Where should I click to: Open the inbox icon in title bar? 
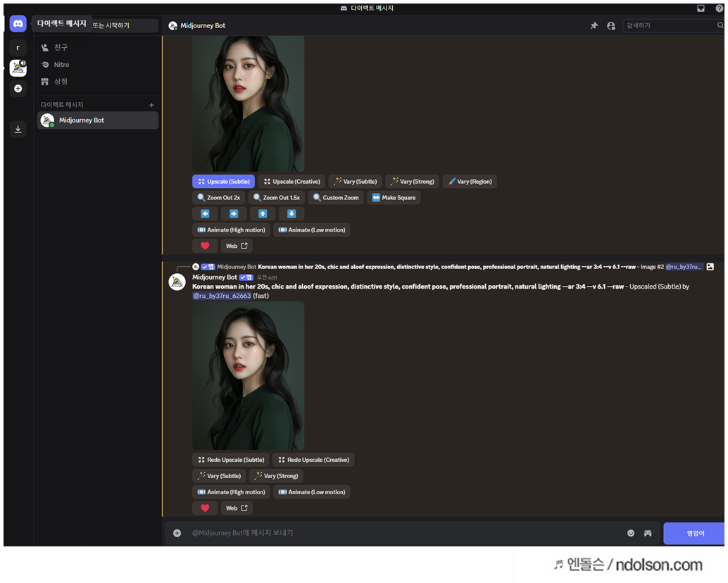(701, 8)
